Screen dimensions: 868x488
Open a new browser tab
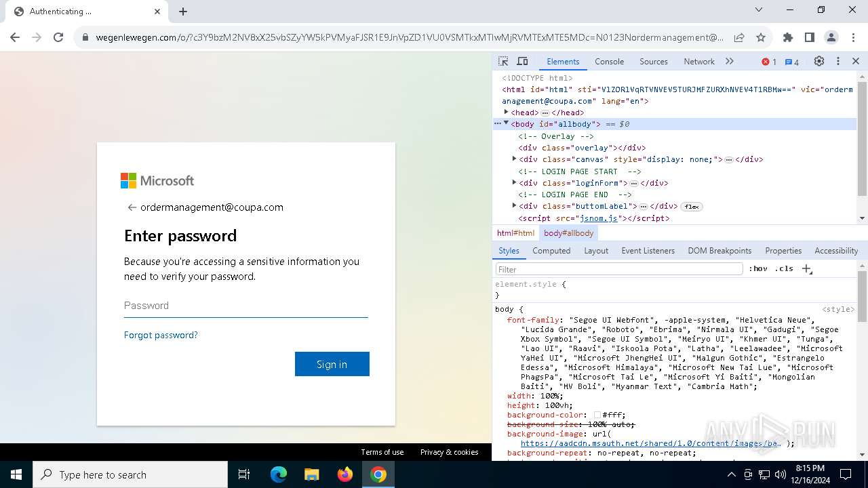tap(183, 12)
